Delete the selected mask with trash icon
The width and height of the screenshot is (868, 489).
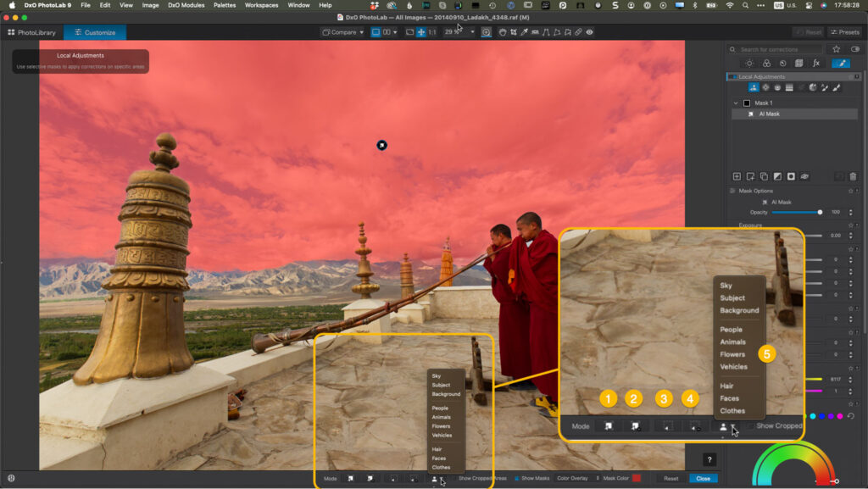tap(853, 176)
